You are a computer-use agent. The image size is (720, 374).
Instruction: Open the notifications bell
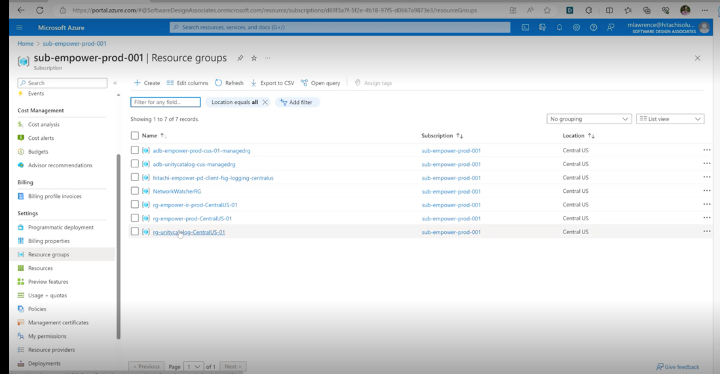click(x=559, y=28)
